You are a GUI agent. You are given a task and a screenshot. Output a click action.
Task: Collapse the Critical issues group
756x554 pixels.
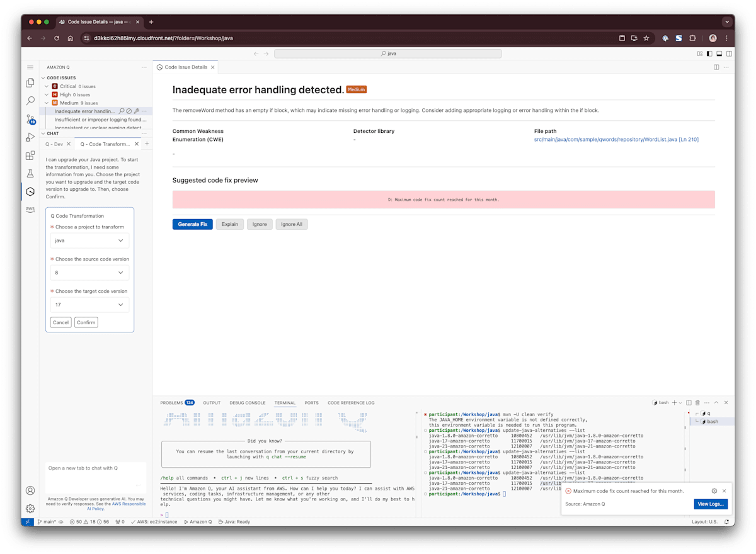tap(47, 86)
